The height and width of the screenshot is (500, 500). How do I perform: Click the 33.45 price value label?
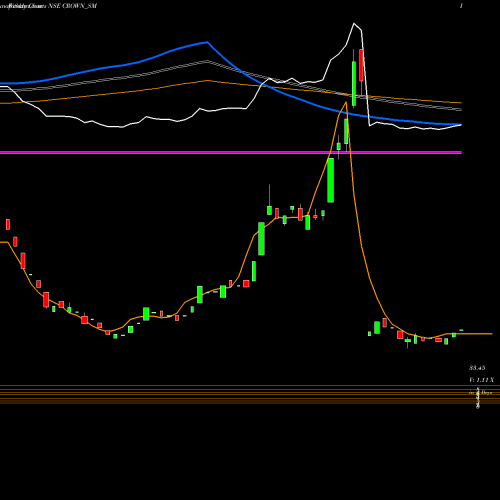(x=477, y=368)
